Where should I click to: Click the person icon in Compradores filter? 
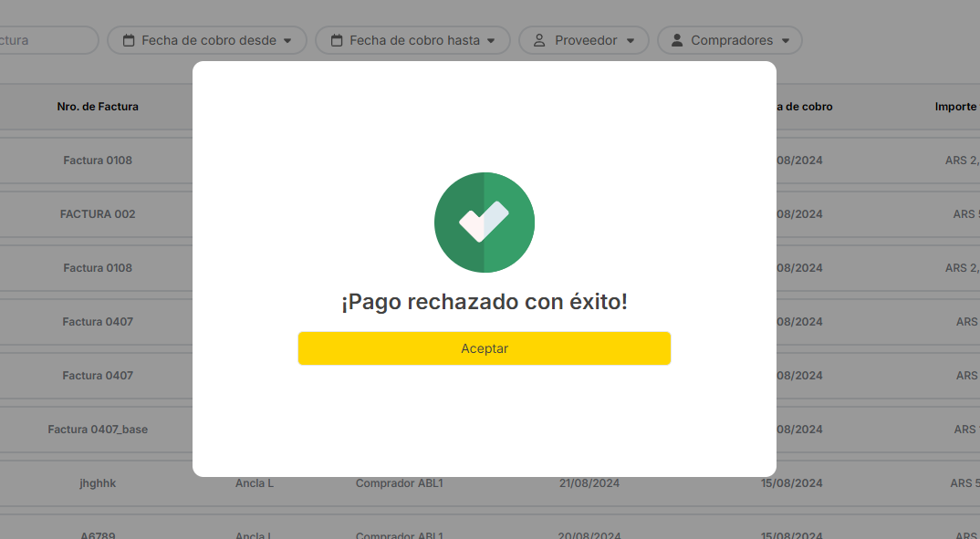(x=676, y=40)
